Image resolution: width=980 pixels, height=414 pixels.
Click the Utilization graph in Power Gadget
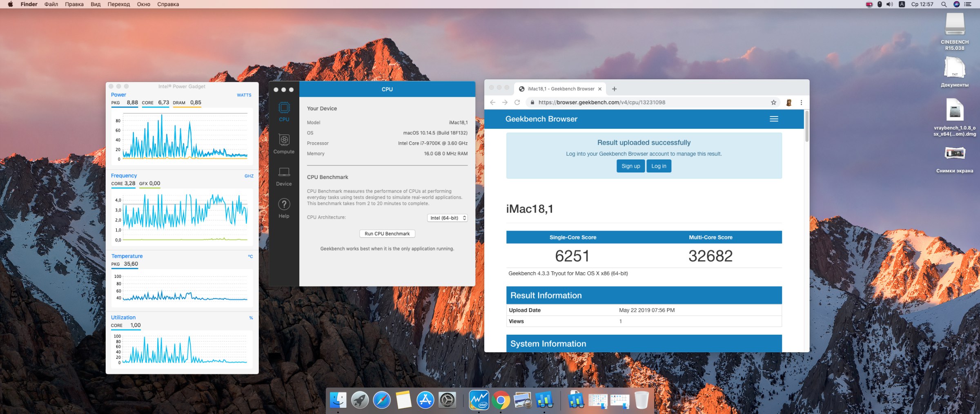[182, 350]
